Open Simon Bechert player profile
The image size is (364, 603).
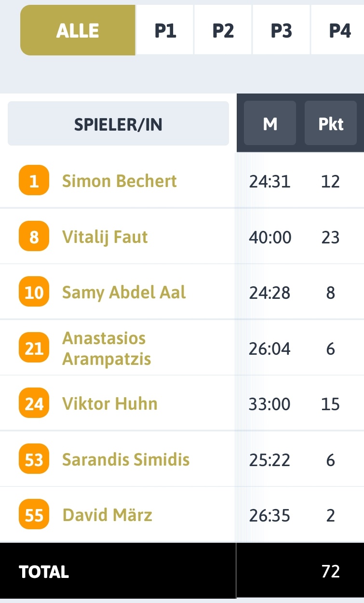[120, 181]
